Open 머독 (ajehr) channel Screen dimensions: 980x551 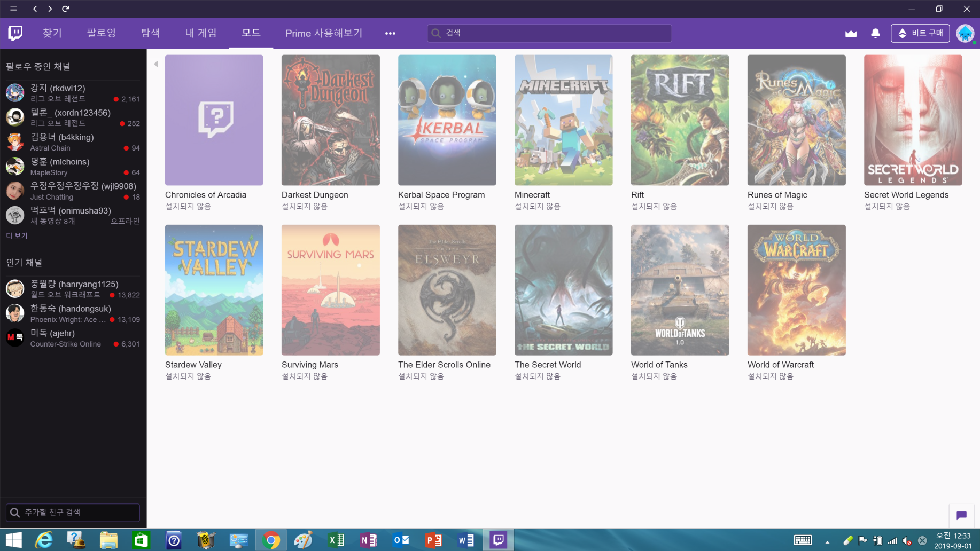[73, 338]
